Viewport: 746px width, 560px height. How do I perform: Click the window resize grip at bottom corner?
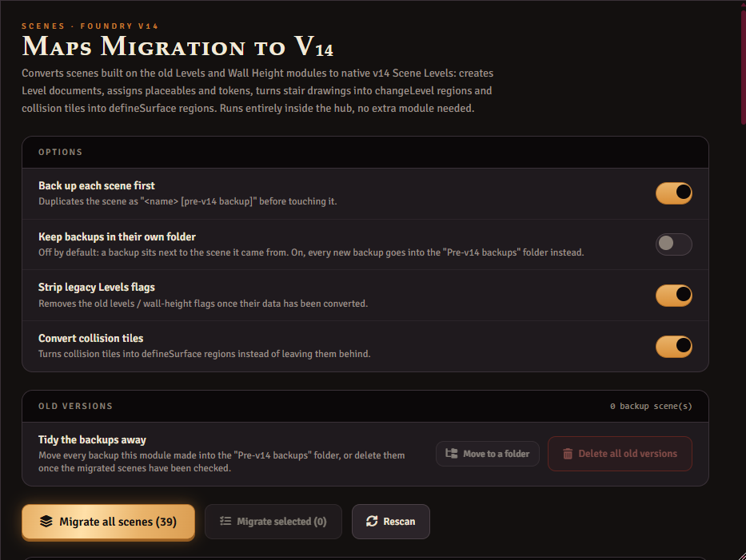point(742,556)
